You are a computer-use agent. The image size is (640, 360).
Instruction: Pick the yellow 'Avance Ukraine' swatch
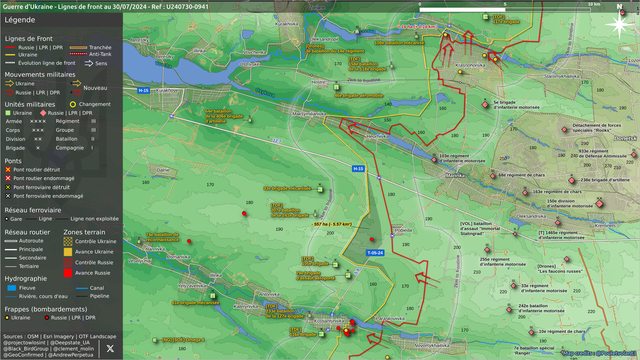[x=68, y=252]
